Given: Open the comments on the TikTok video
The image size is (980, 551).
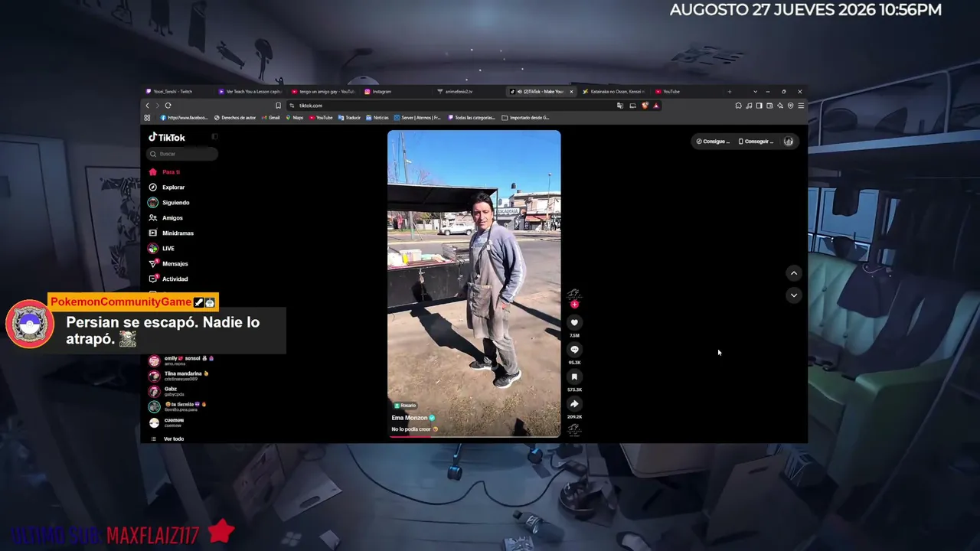Looking at the screenshot, I should [x=574, y=350].
